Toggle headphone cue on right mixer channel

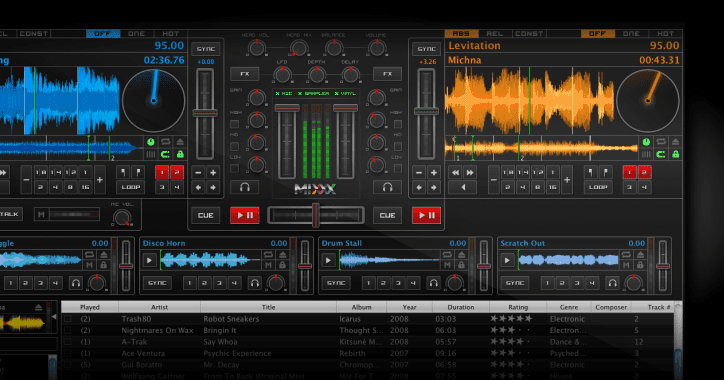coord(387,187)
